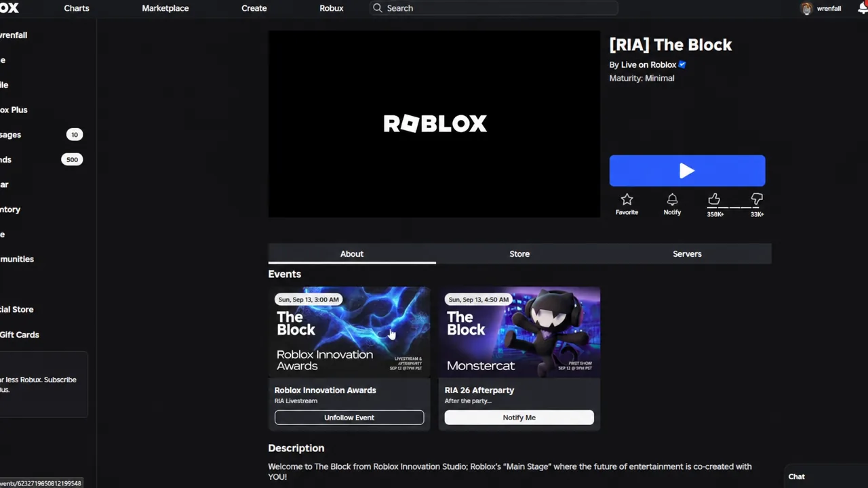Click the Roblox Innovation Awards event title
This screenshot has height=488, width=868.
(325, 390)
